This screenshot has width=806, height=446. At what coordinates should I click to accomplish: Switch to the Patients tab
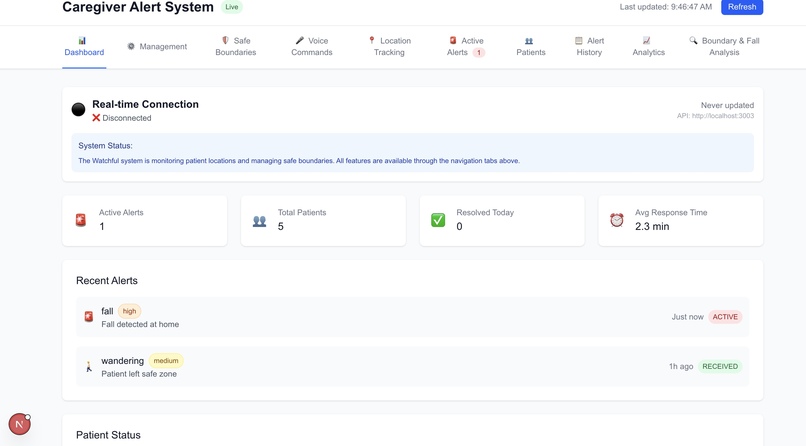tap(530, 46)
